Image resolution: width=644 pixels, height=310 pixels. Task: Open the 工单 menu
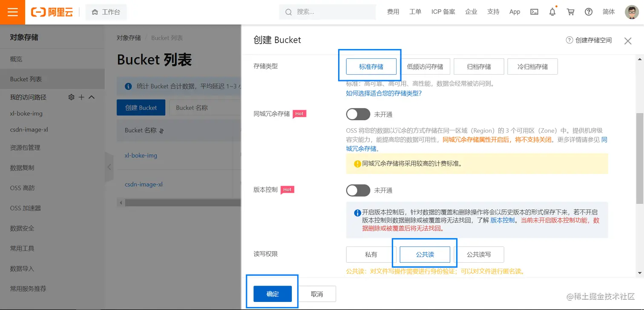point(415,12)
